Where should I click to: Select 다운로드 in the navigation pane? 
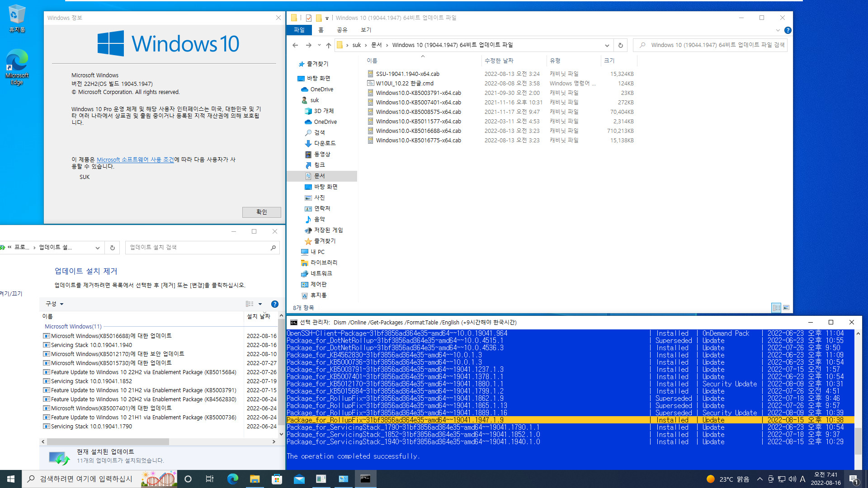[x=325, y=143]
